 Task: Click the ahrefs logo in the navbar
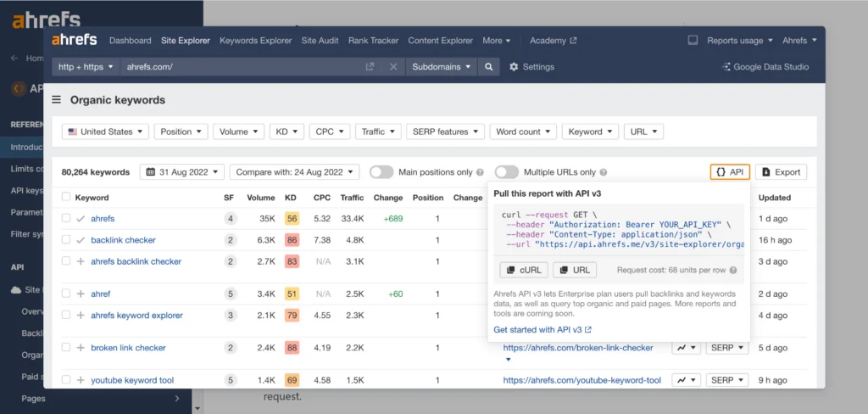(x=75, y=40)
